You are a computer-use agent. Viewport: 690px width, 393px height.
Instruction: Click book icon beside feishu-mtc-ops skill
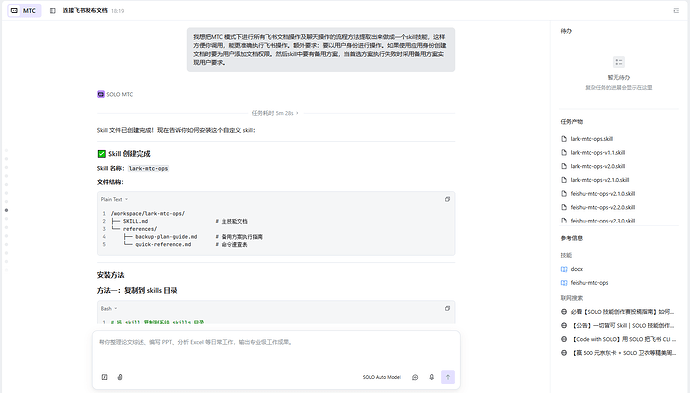click(564, 283)
